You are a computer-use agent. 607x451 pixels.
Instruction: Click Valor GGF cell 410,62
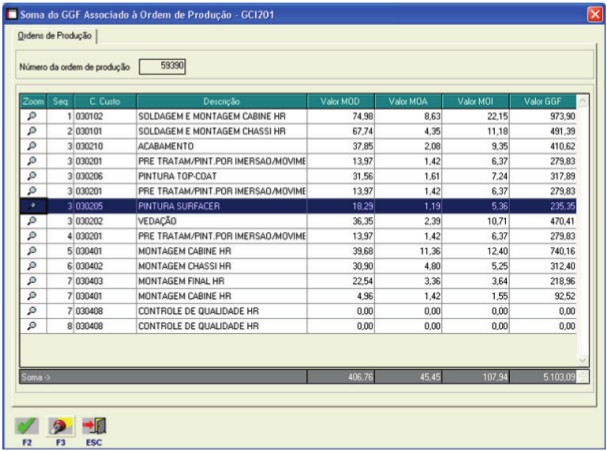pyautogui.click(x=543, y=146)
